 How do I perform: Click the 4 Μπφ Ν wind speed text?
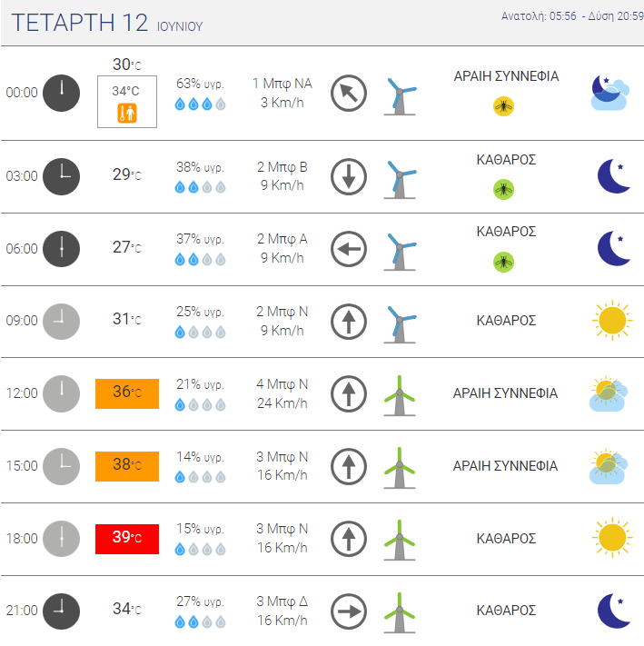(282, 384)
